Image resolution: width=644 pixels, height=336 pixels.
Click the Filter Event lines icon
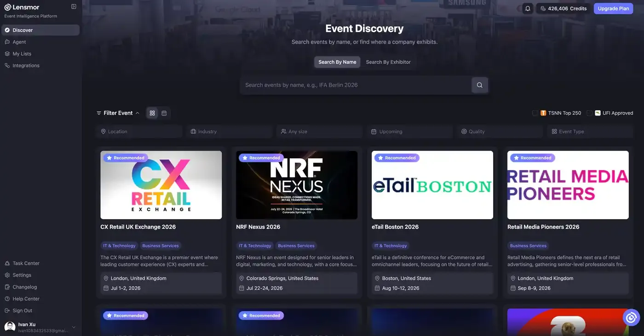[99, 113]
